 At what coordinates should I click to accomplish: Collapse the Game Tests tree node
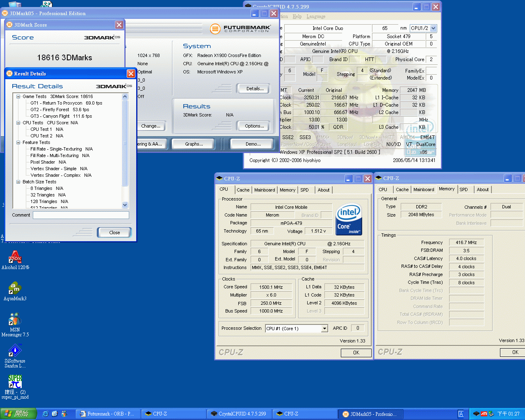click(x=18, y=97)
